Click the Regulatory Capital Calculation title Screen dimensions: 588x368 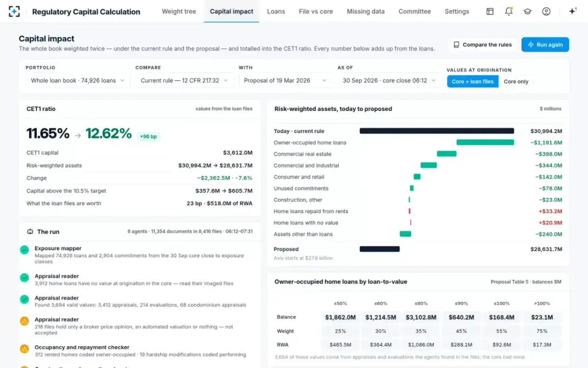click(86, 12)
